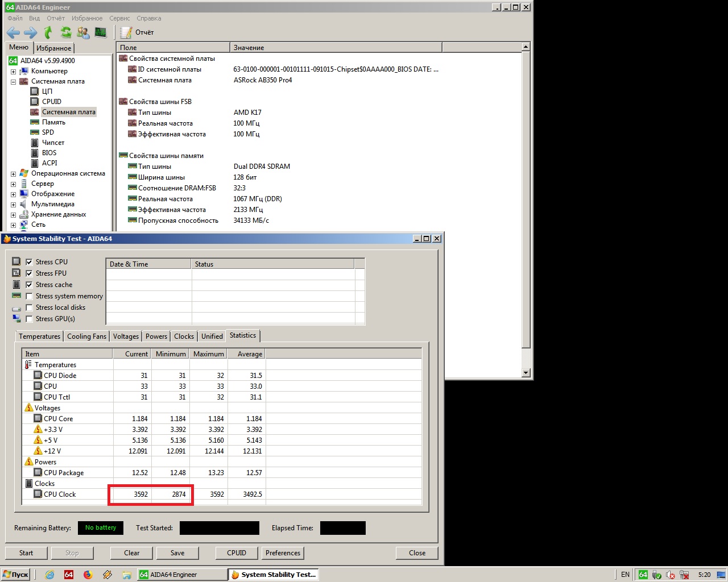Click the notepad report icon in toolbar
Screen dimensions: 728x582
(126, 32)
